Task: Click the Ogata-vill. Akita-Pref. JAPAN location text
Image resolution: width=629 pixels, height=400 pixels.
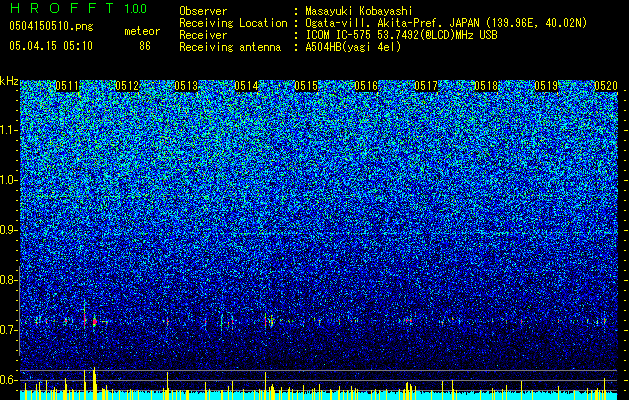Action: [446, 23]
